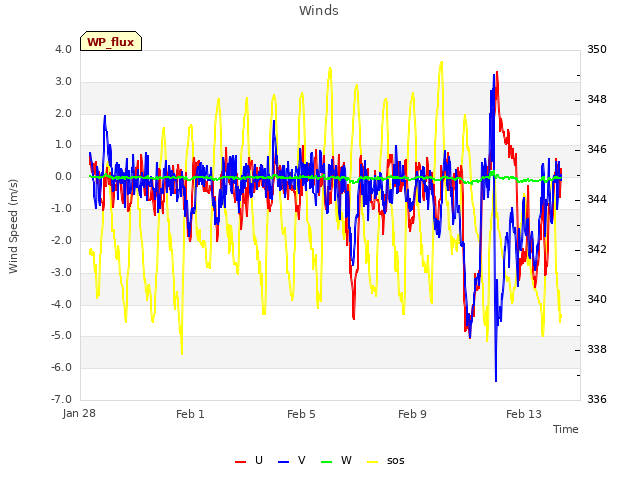Click the 340 right axis value

[x=597, y=299]
